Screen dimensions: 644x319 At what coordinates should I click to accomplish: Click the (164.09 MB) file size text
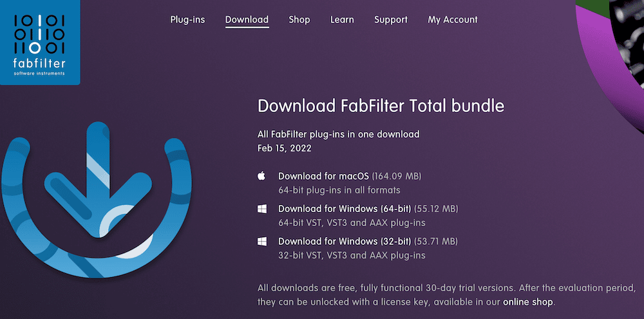[397, 177]
